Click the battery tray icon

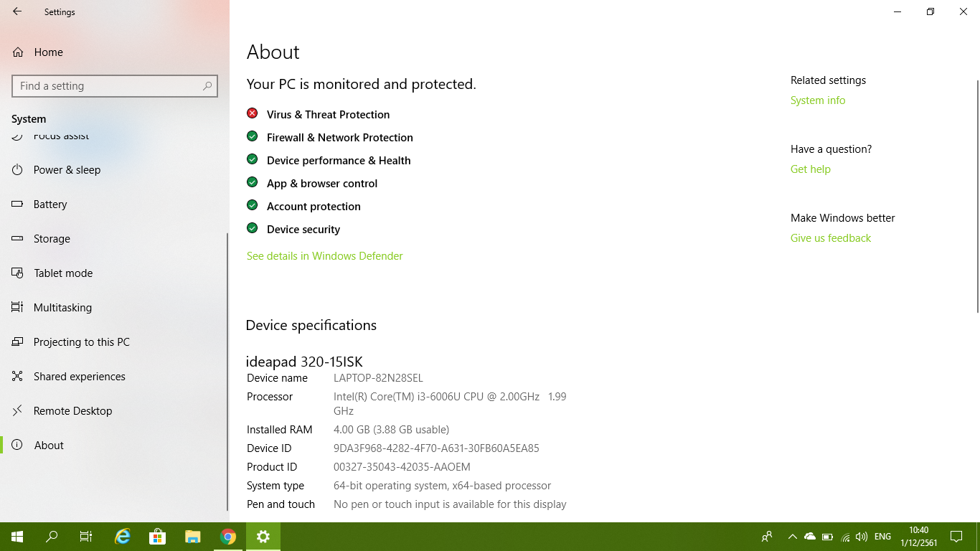[827, 536]
